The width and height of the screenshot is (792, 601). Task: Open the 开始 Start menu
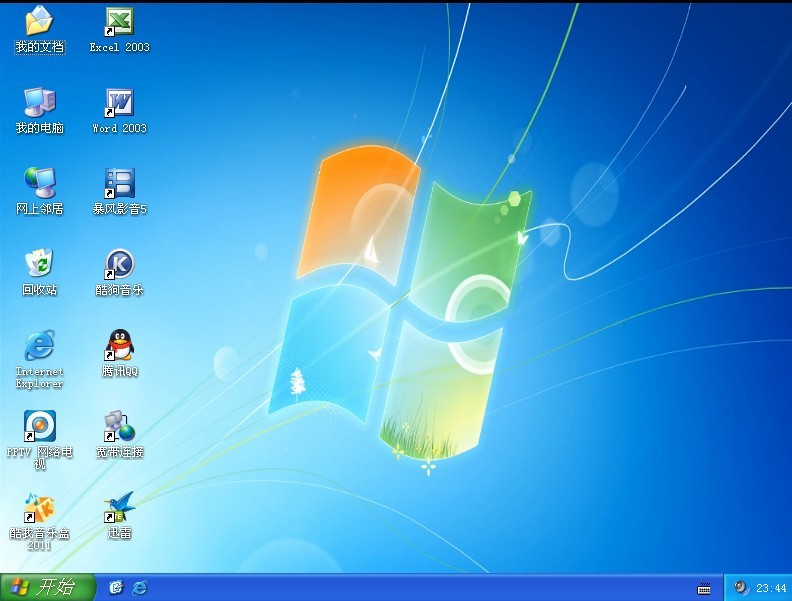point(47,587)
